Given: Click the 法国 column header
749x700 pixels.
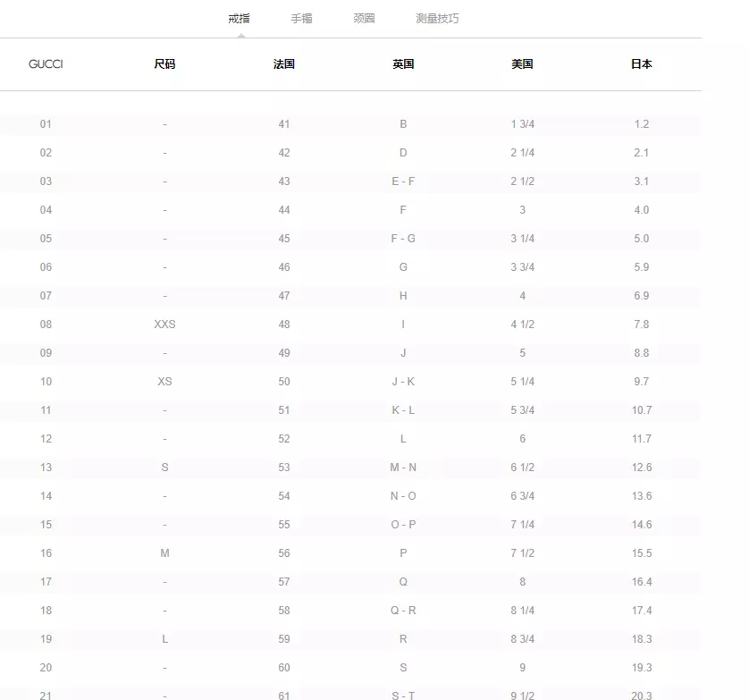Looking at the screenshot, I should 283,64.
